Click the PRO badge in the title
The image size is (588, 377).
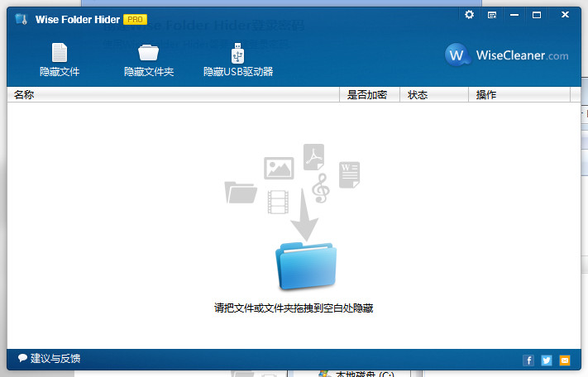[135, 18]
